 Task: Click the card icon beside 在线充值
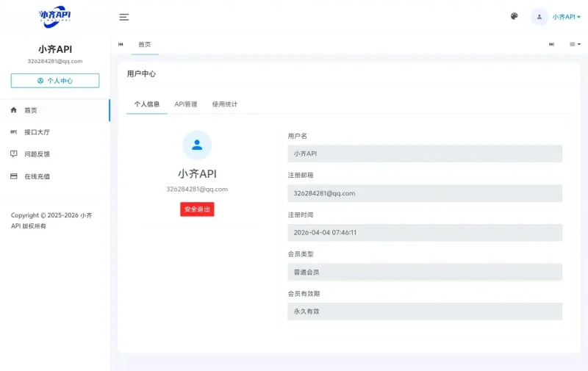[x=14, y=176]
